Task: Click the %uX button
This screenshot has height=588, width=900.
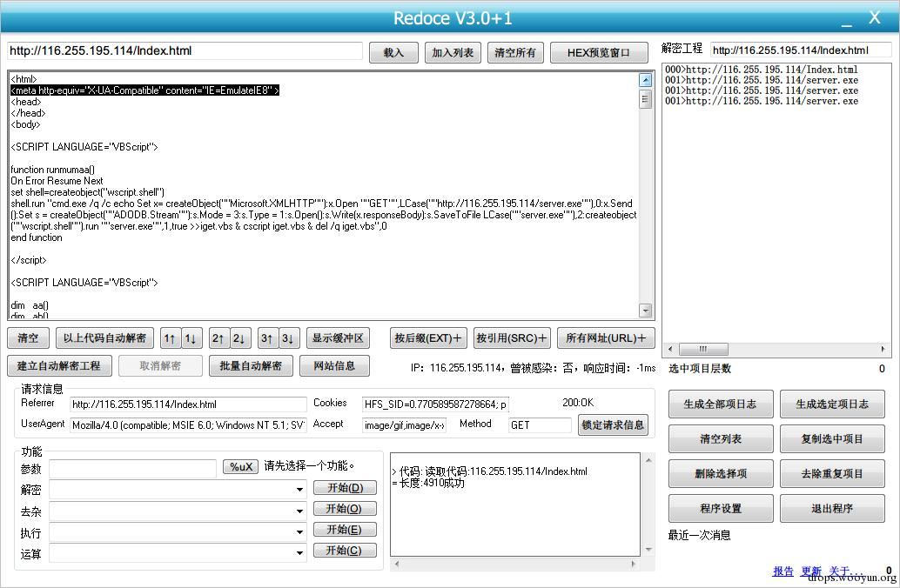Action: [241, 466]
